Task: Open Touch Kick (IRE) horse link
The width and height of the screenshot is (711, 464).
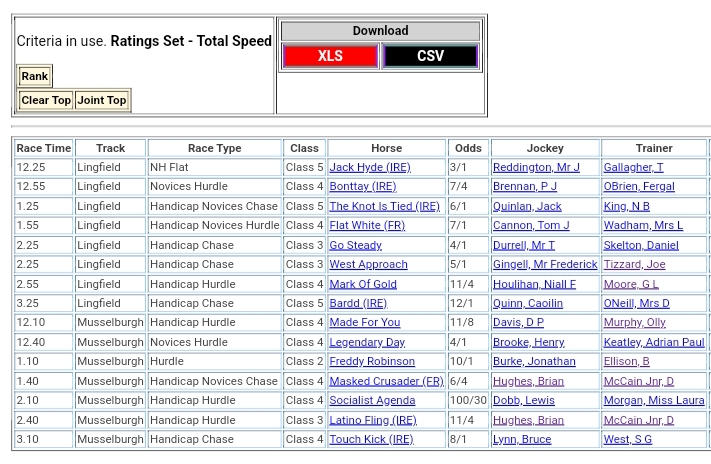Action: click(x=371, y=439)
